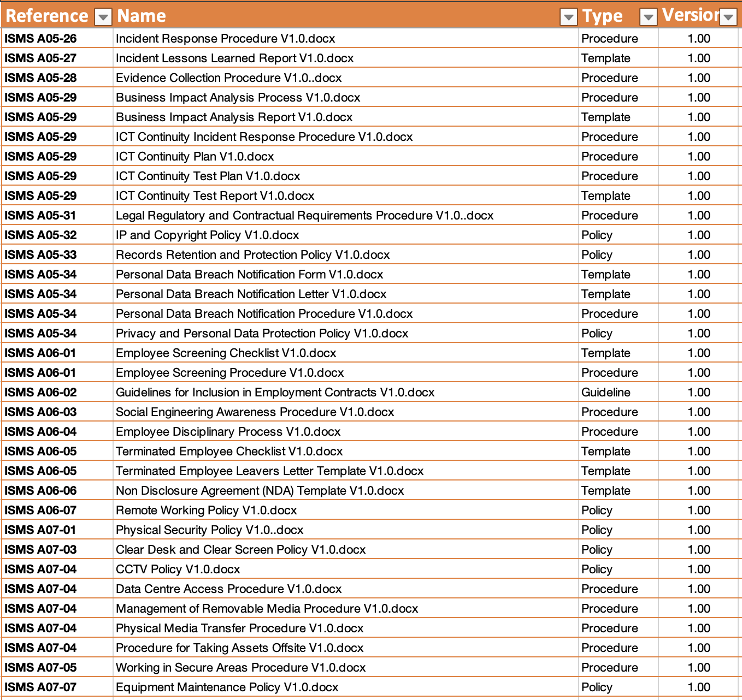Select Procedure for Taking Assets Offsite cell
Screen dimensions: 742x700
point(346,648)
